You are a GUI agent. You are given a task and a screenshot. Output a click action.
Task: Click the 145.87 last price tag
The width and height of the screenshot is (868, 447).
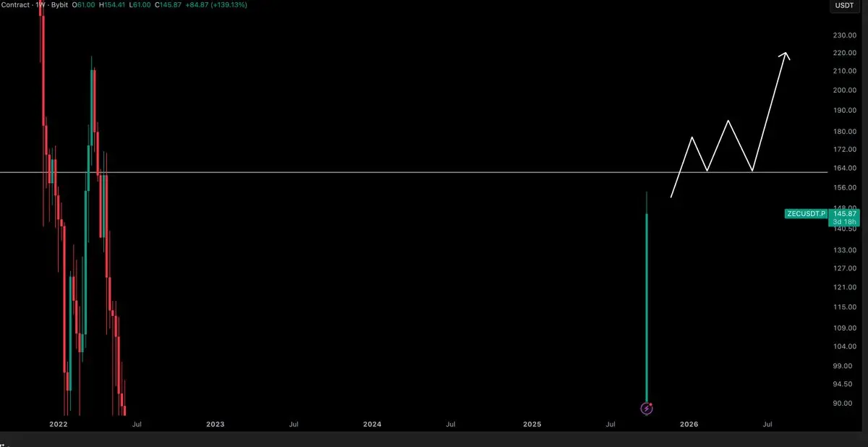(x=843, y=214)
